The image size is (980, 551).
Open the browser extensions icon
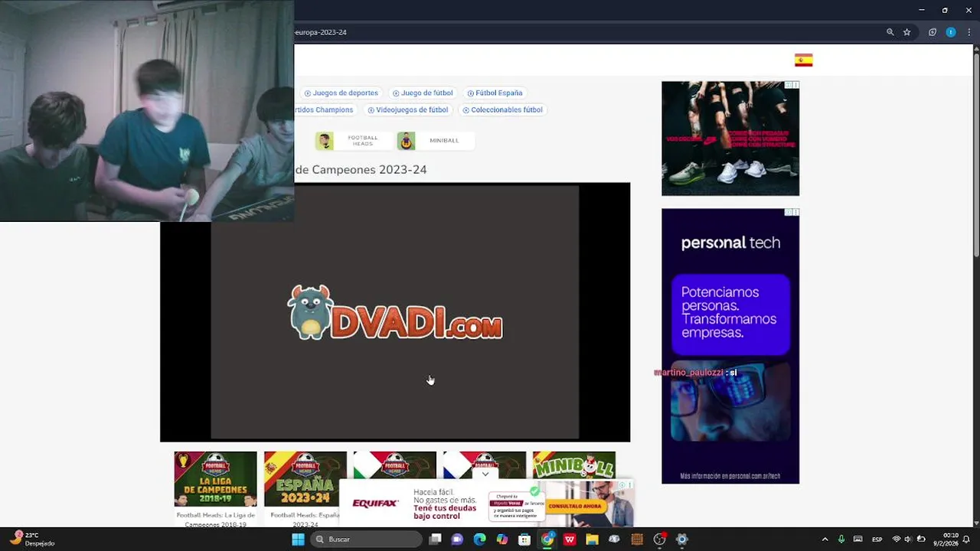click(932, 32)
